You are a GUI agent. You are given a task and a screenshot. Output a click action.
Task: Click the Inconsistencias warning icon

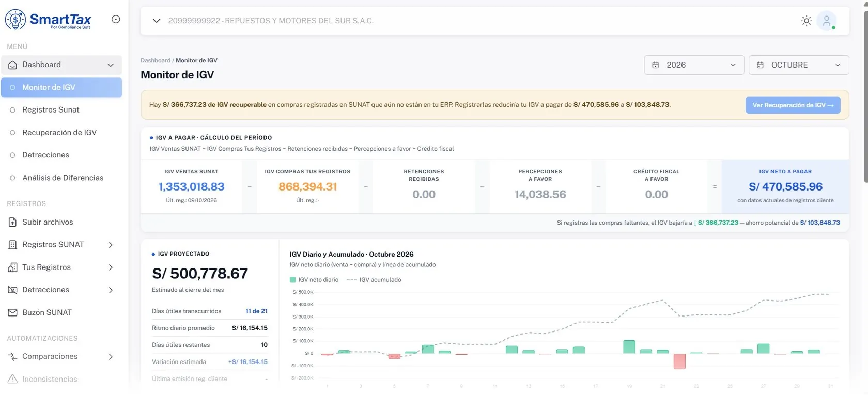tap(13, 380)
